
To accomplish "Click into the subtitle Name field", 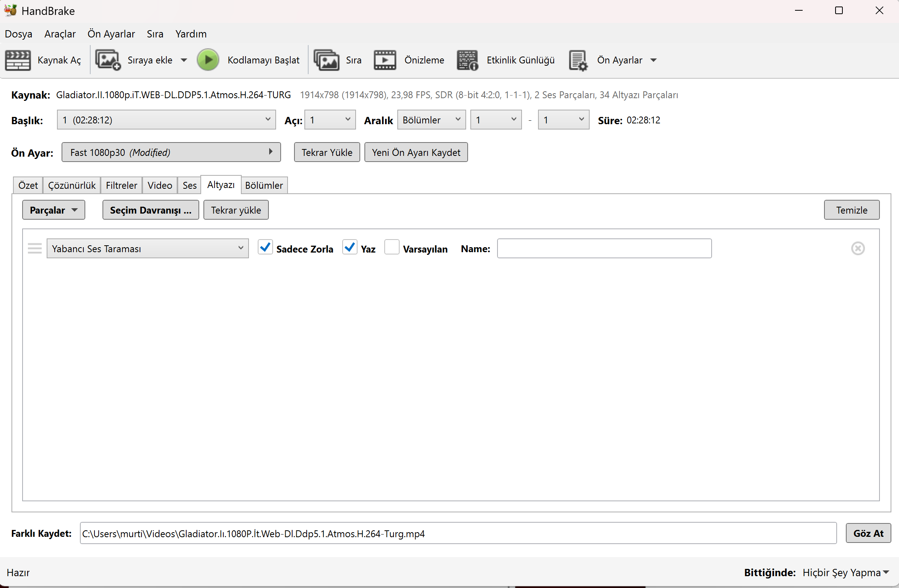I will pos(605,249).
